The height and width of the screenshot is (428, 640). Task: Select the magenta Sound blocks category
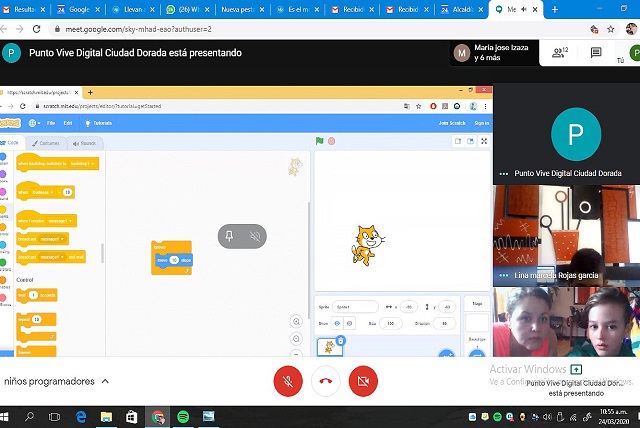tap(3, 192)
